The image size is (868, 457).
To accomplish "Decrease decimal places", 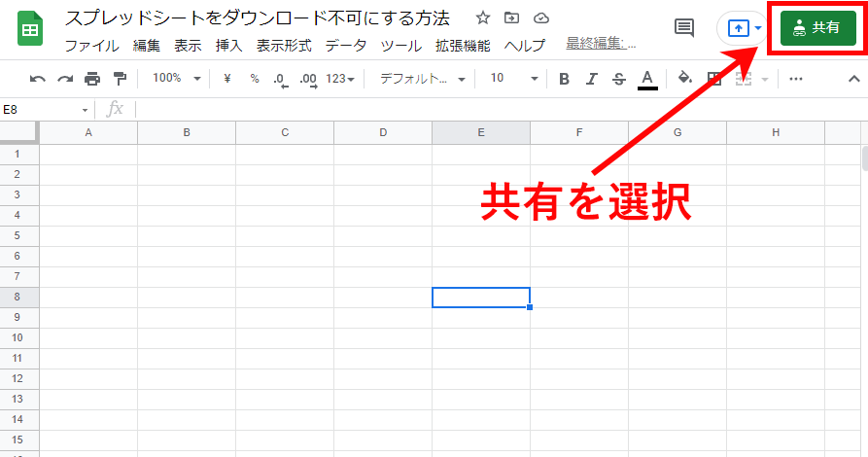I will (281, 80).
